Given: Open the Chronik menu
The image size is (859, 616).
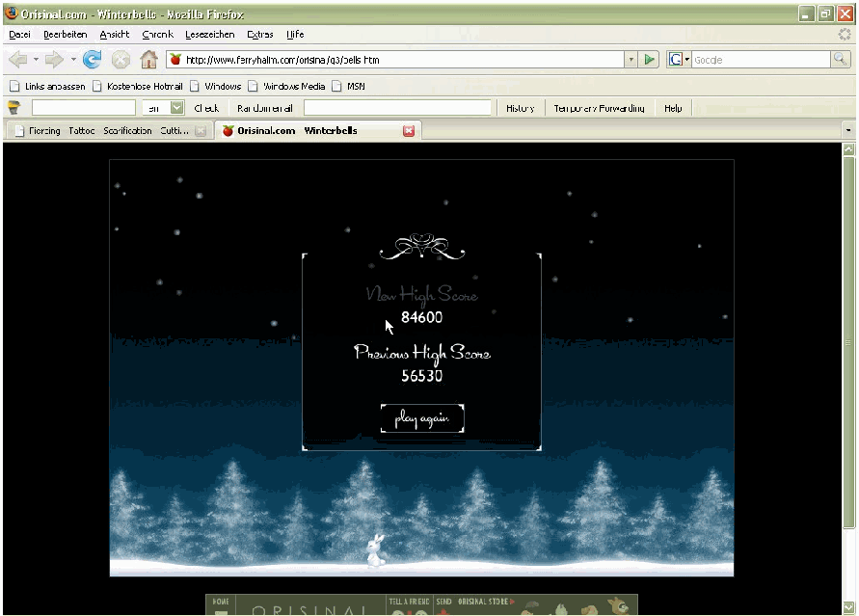Looking at the screenshot, I should [158, 35].
